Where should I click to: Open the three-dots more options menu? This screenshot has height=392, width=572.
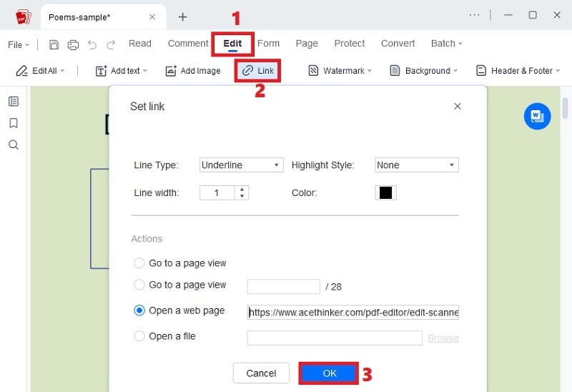click(x=474, y=15)
